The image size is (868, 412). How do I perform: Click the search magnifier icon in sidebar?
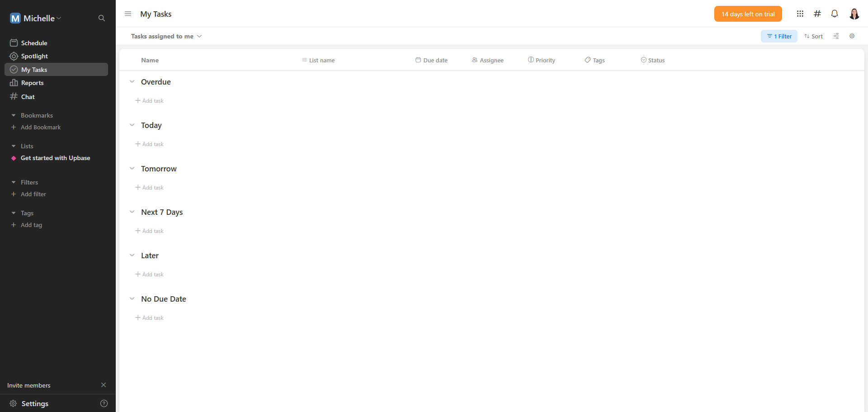[102, 18]
